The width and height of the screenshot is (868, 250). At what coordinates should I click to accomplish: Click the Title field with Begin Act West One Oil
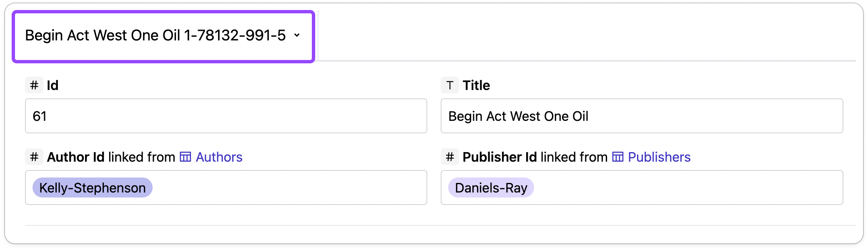coord(642,116)
